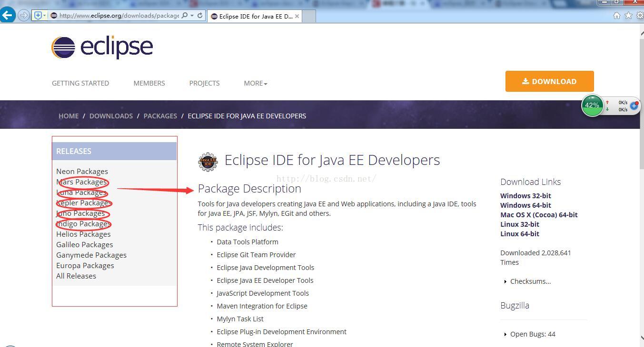Select the 'Eclipse Git Team Provider' list item
The image size is (644, 347).
(x=256, y=254)
